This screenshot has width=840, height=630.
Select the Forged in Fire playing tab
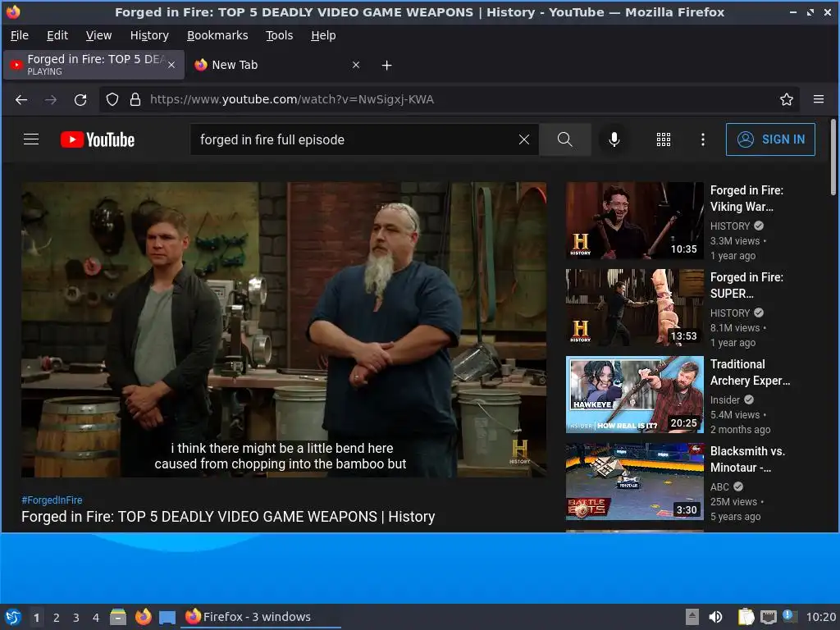pyautogui.click(x=94, y=65)
